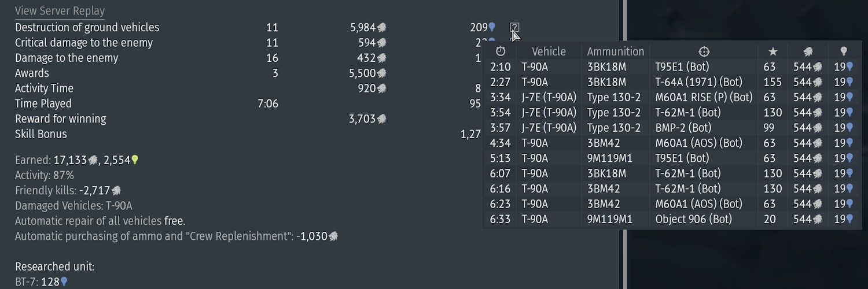
Task: Click the question mark icon beside ground vehicles
Action: [x=514, y=27]
